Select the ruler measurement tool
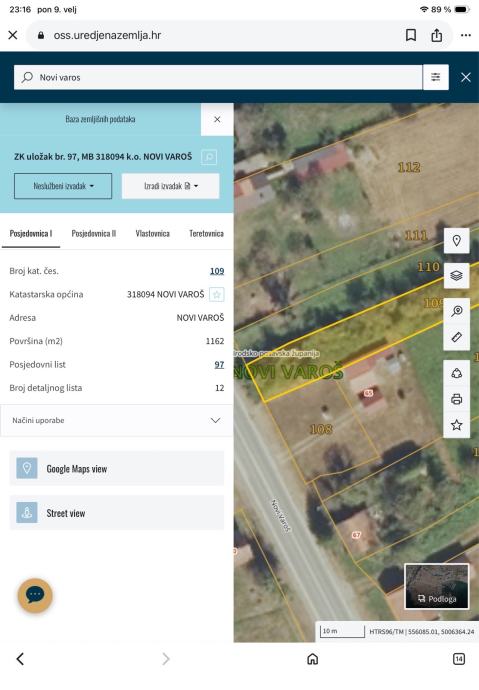Image resolution: width=479 pixels, height=690 pixels. (x=457, y=337)
